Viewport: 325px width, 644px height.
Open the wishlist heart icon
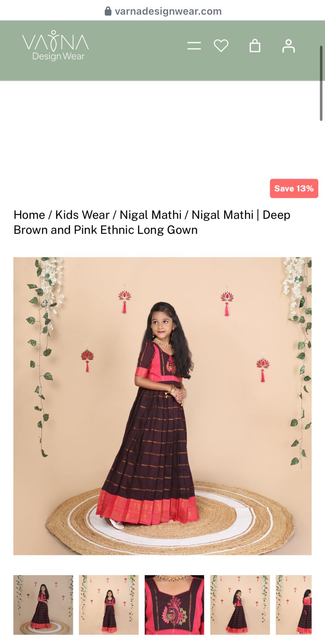pyautogui.click(x=221, y=45)
